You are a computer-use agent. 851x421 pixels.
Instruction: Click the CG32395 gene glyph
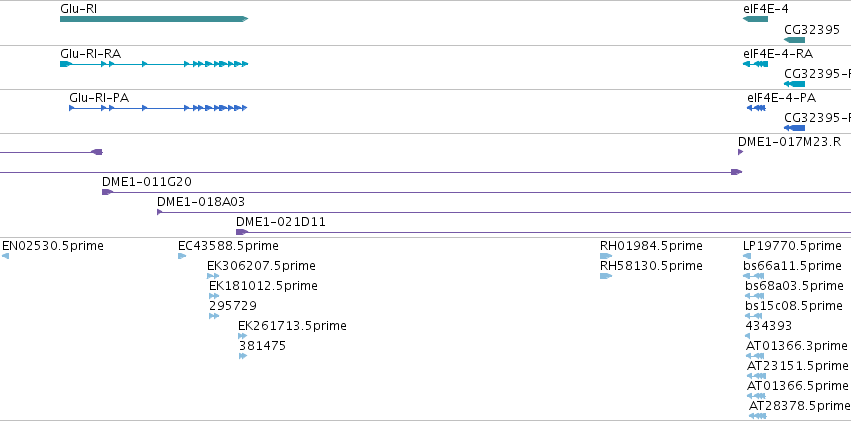795,40
